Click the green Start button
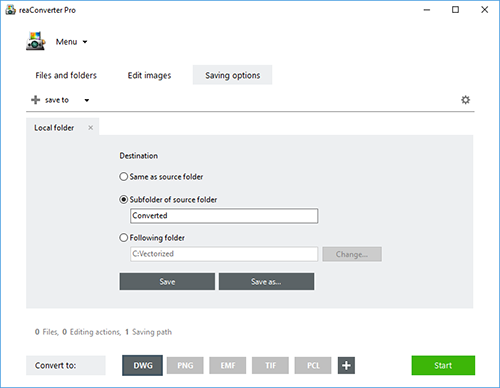Viewport: 500px width, 388px height. pyautogui.click(x=443, y=365)
